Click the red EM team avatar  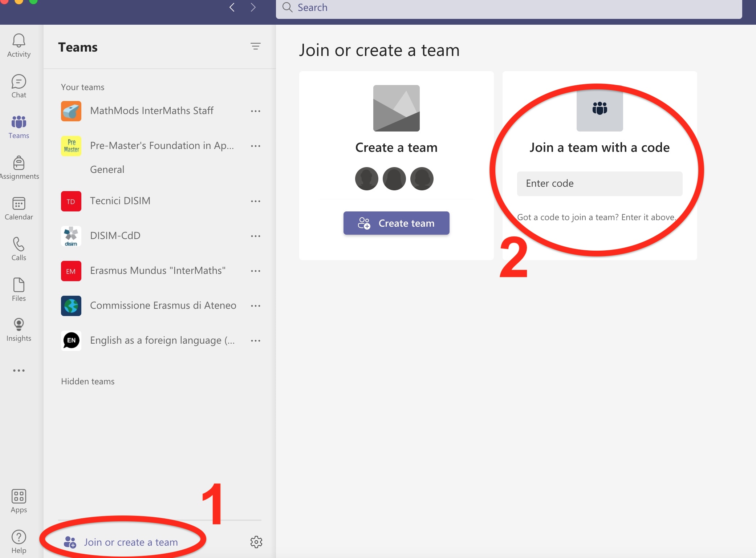coord(71,271)
